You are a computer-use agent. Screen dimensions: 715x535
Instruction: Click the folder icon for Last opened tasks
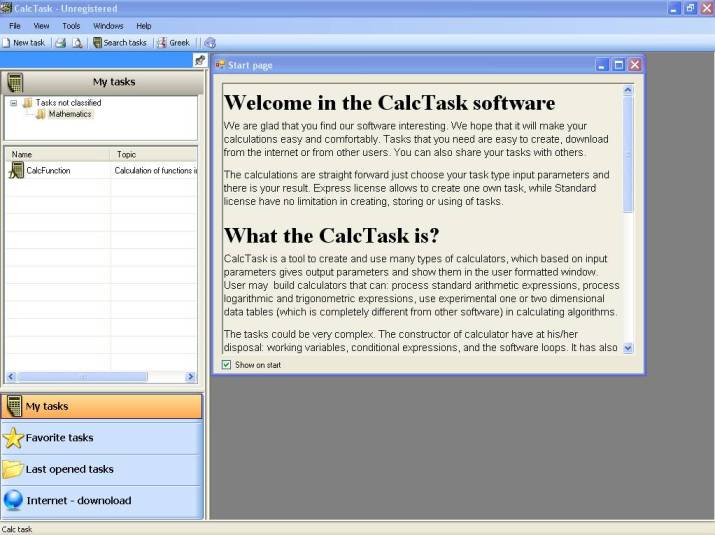[13, 469]
